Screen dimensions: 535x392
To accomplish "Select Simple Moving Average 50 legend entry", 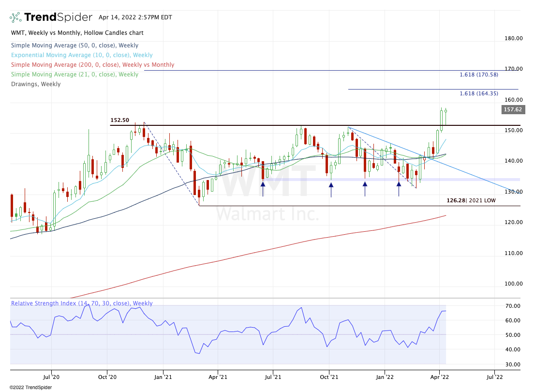I will (x=74, y=45).
